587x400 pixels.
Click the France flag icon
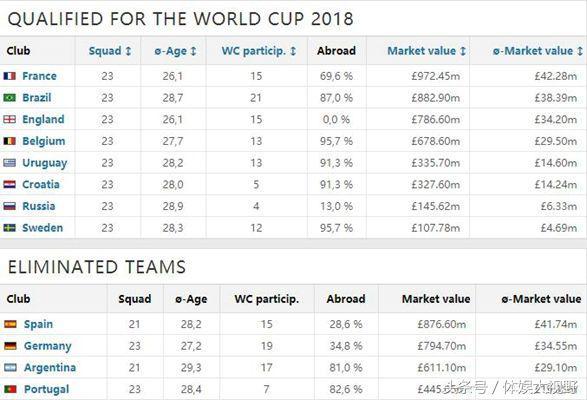tap(9, 76)
